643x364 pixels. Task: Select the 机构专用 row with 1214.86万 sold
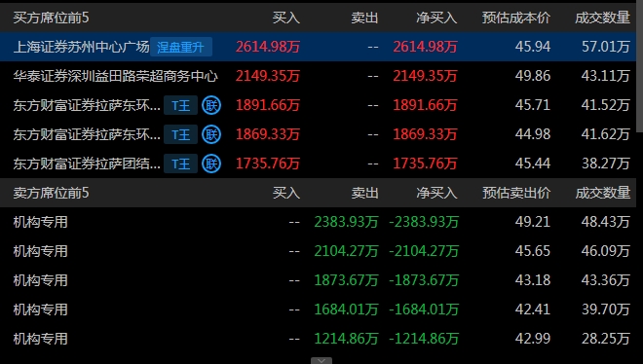[x=318, y=339]
